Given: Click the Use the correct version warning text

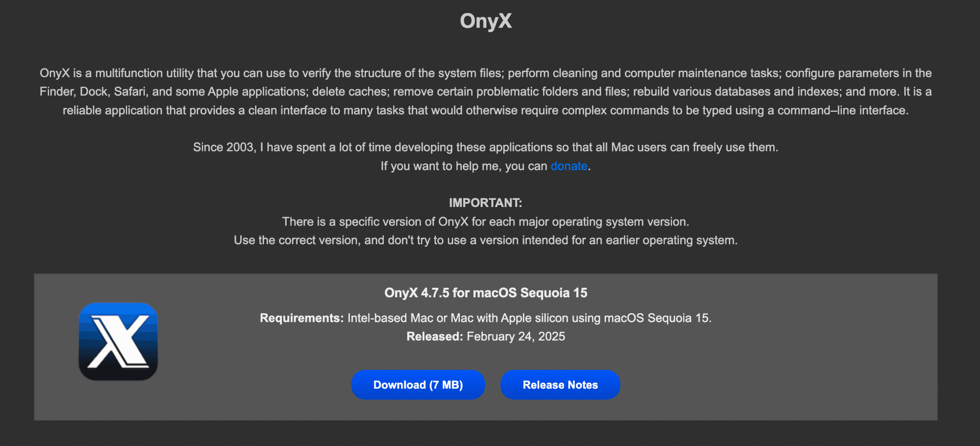Looking at the screenshot, I should (486, 240).
